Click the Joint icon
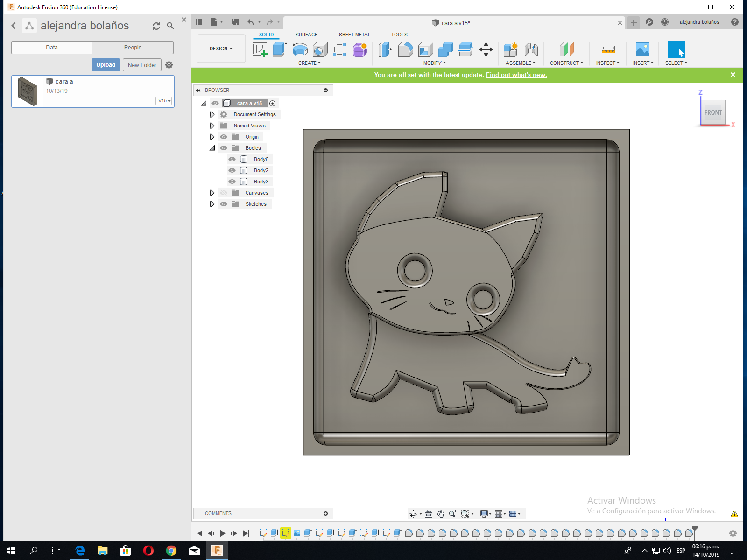Screen dimensions: 747x560 coord(531,49)
